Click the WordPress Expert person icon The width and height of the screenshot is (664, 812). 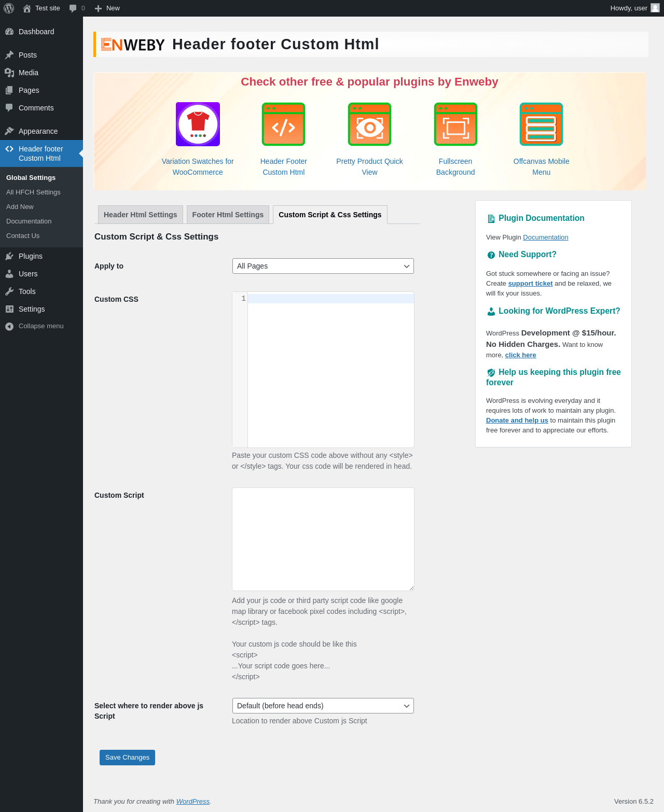click(x=491, y=312)
